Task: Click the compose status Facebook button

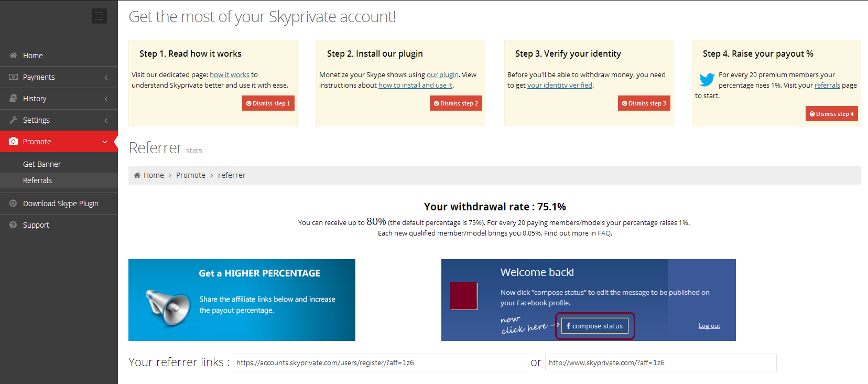Action: point(595,326)
